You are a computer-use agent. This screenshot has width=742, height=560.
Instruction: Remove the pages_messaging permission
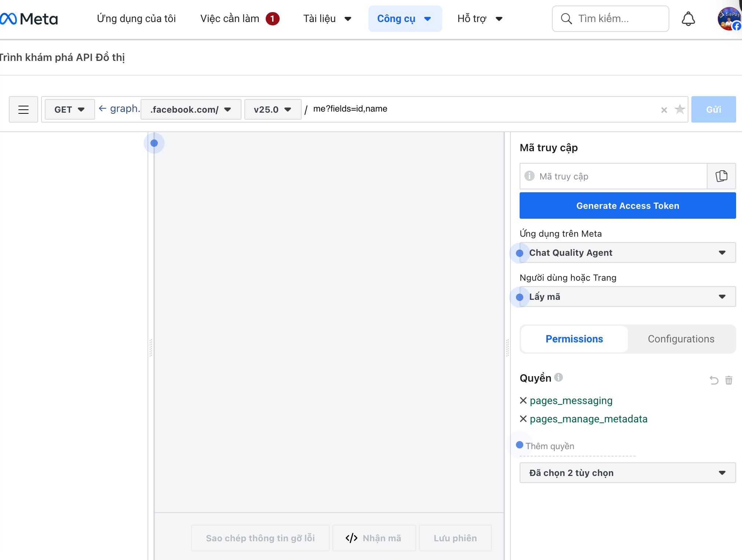point(523,400)
